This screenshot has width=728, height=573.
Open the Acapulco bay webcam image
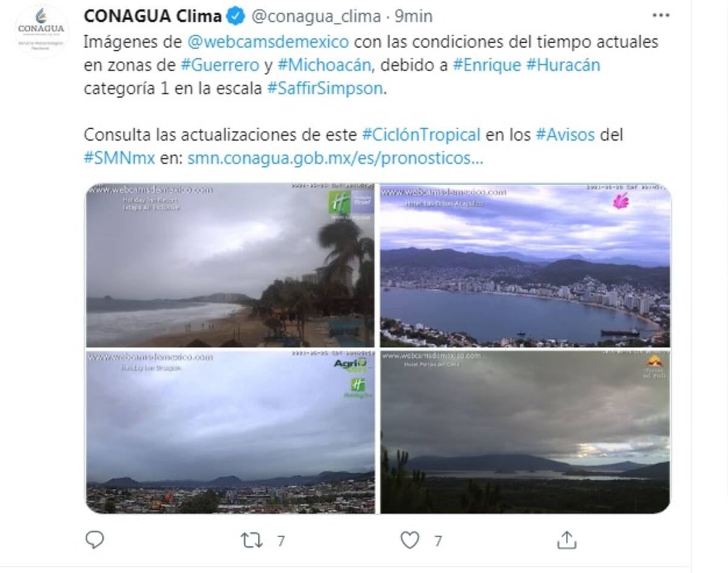tap(525, 265)
